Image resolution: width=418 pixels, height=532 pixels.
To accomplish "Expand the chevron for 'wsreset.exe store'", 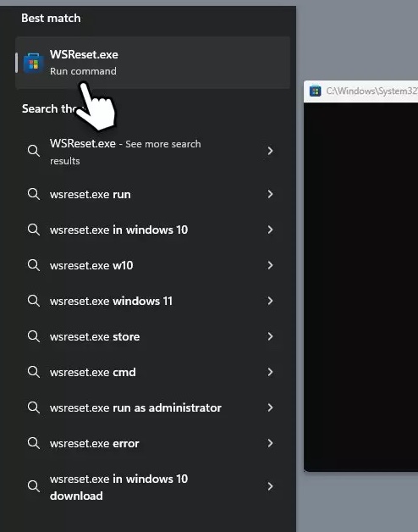I will (270, 336).
